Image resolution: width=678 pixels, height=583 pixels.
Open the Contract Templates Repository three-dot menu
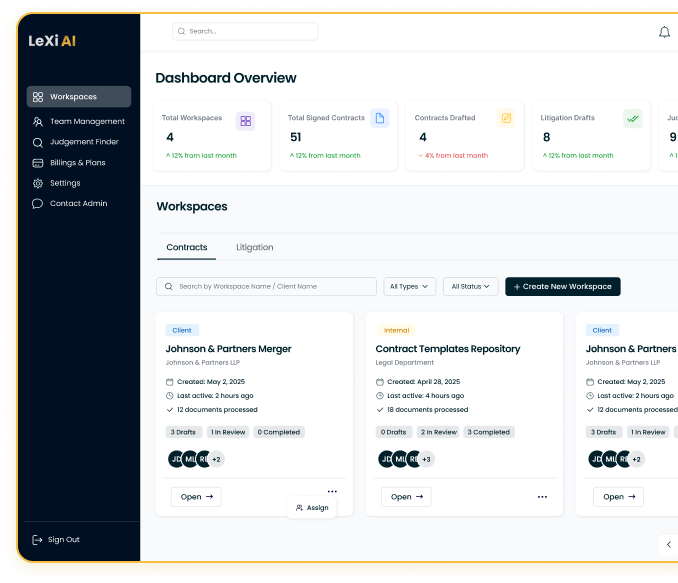[x=542, y=497]
